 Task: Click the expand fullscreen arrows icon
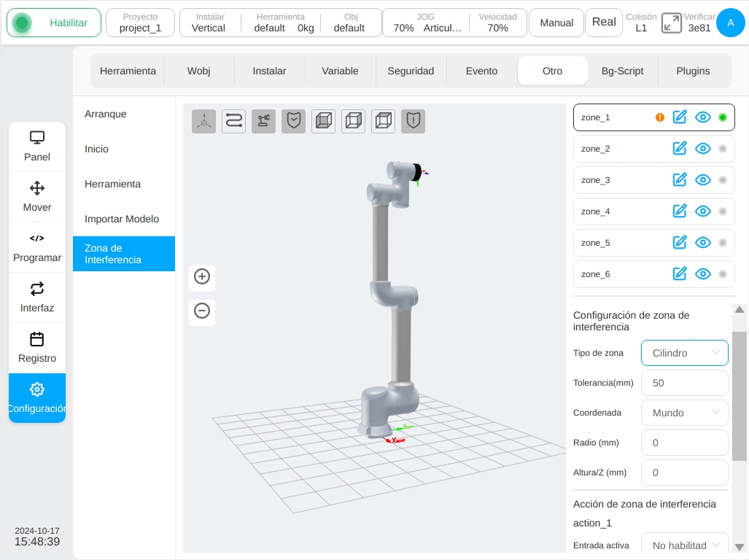tap(671, 23)
